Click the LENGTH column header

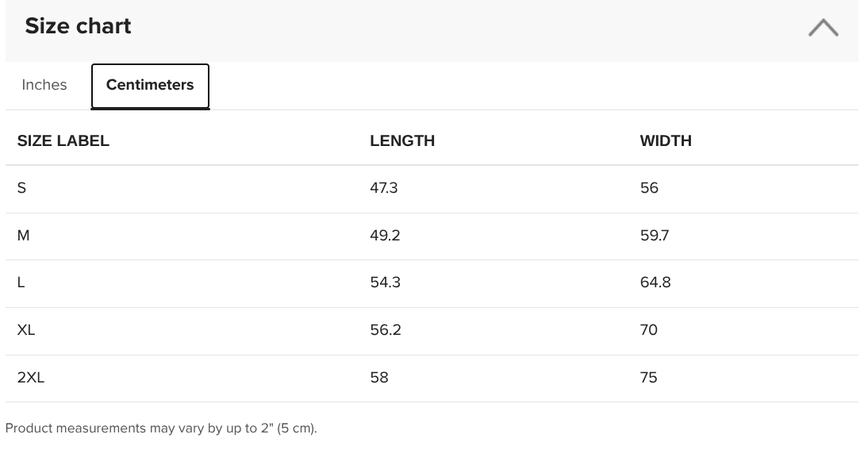tap(402, 140)
